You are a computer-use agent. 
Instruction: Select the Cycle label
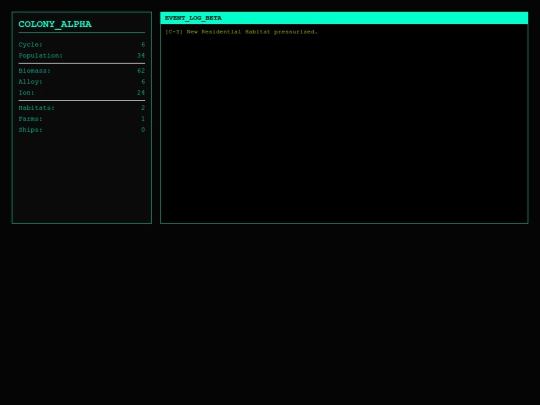tap(31, 45)
